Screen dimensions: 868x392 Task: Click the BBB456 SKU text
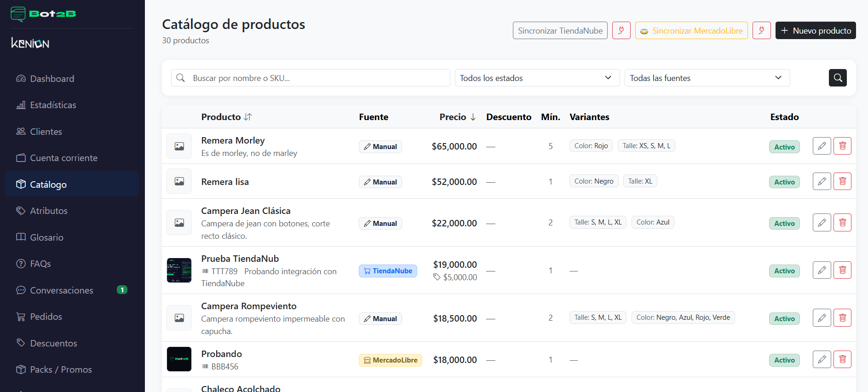pyautogui.click(x=225, y=367)
